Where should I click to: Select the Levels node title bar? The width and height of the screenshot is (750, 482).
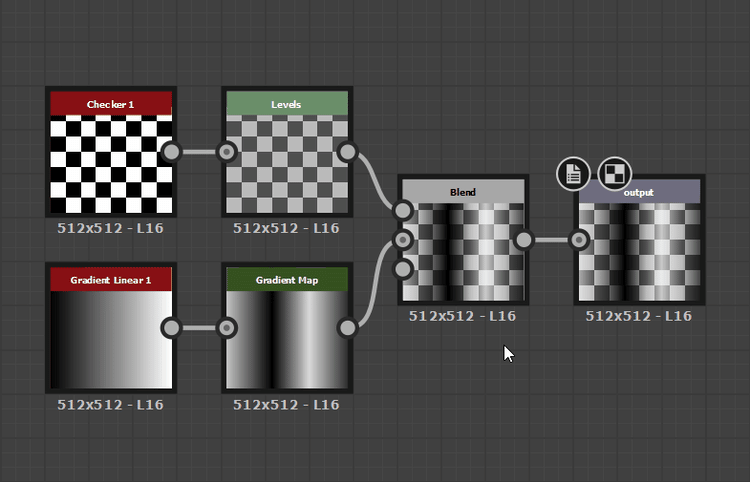point(287,104)
